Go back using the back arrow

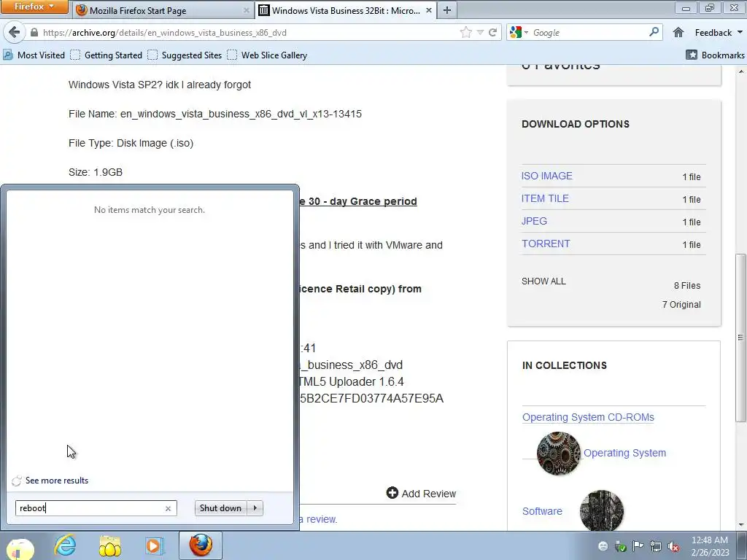pyautogui.click(x=15, y=32)
